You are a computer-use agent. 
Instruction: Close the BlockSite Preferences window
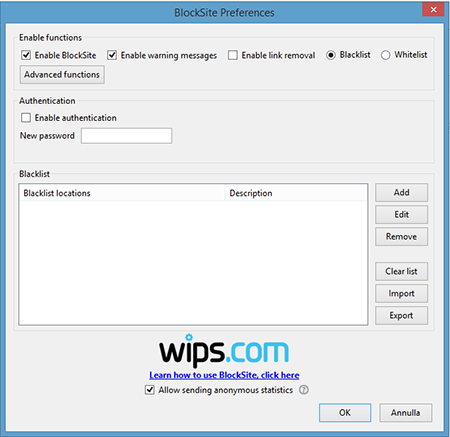433,10
